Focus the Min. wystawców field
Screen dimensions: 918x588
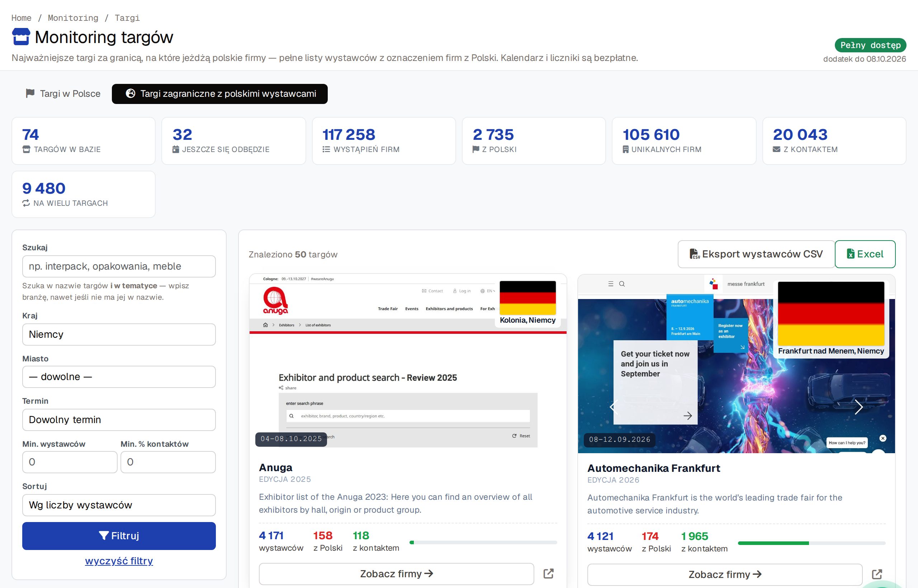[x=70, y=462]
